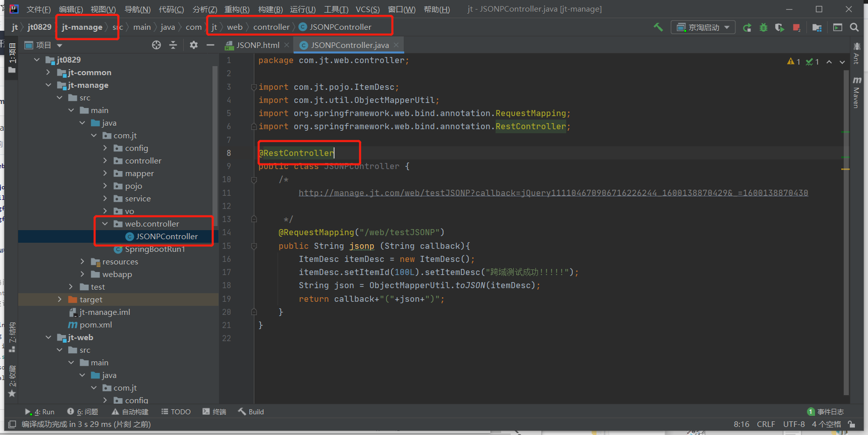Open the VCS(S) menu
Screen dimensions: 868x435
367,9
